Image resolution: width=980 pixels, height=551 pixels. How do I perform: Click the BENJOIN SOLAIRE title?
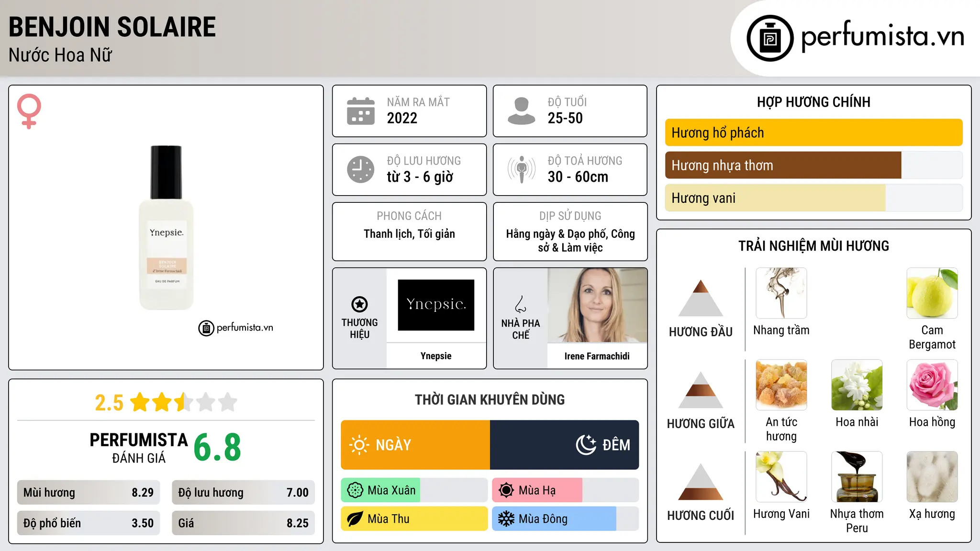[112, 27]
